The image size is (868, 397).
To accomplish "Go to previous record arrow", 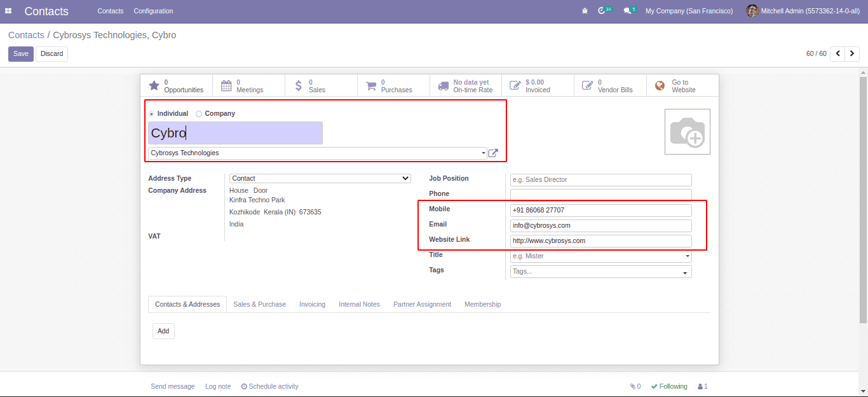I will (838, 53).
